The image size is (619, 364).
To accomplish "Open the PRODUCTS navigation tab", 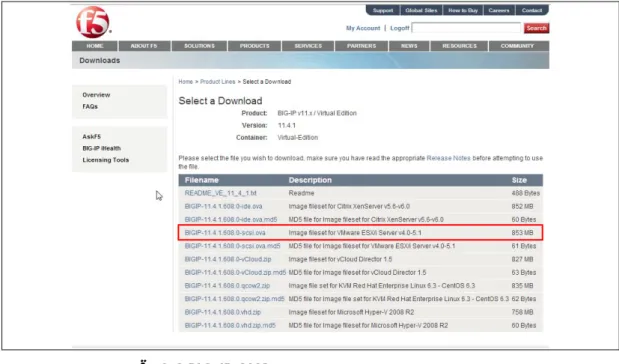I will tap(255, 46).
